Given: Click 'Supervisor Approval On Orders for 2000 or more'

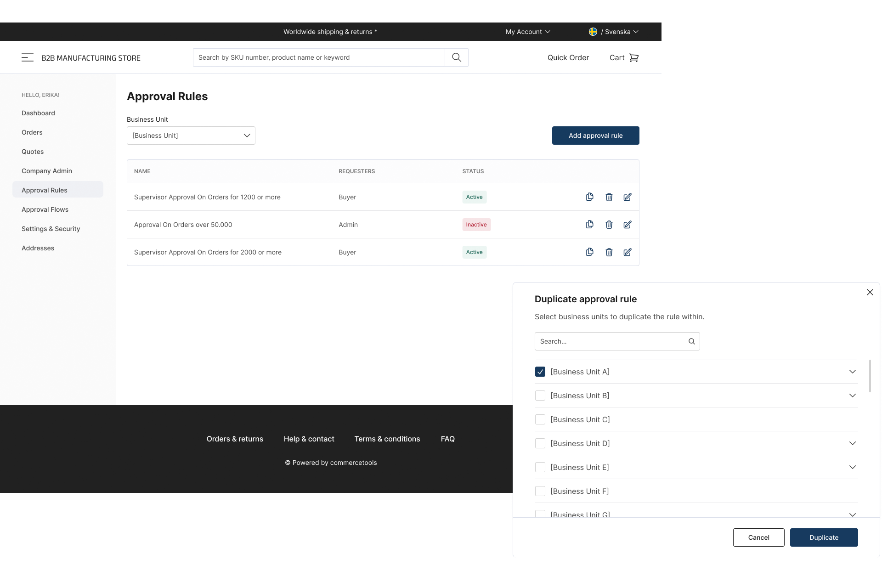Looking at the screenshot, I should pyautogui.click(x=208, y=252).
